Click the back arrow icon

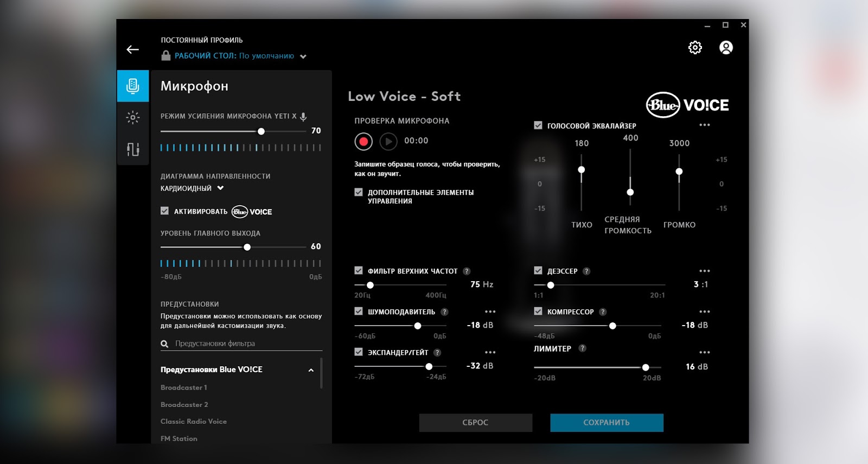tap(132, 49)
